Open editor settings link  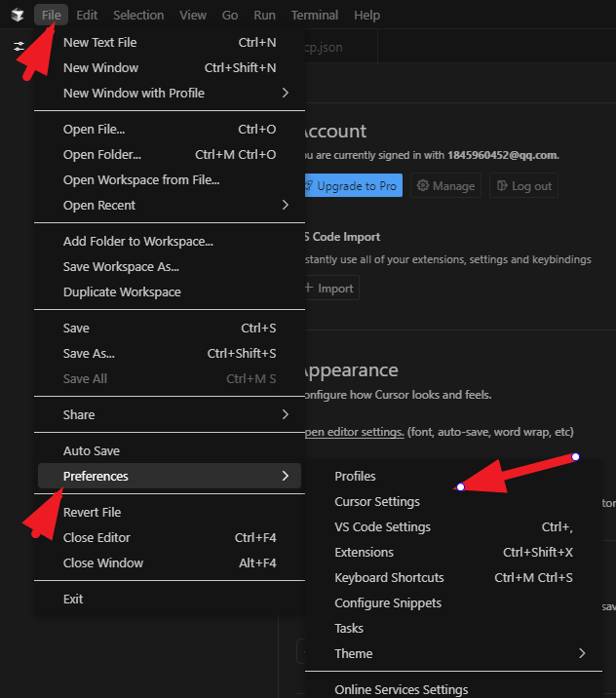(x=354, y=432)
